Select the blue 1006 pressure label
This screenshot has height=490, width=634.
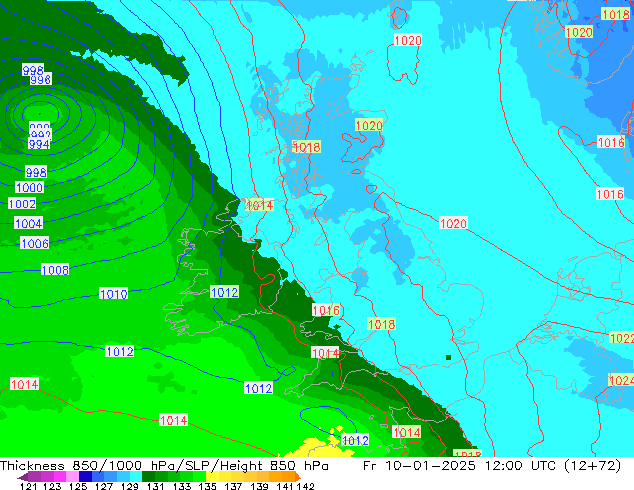pos(35,243)
